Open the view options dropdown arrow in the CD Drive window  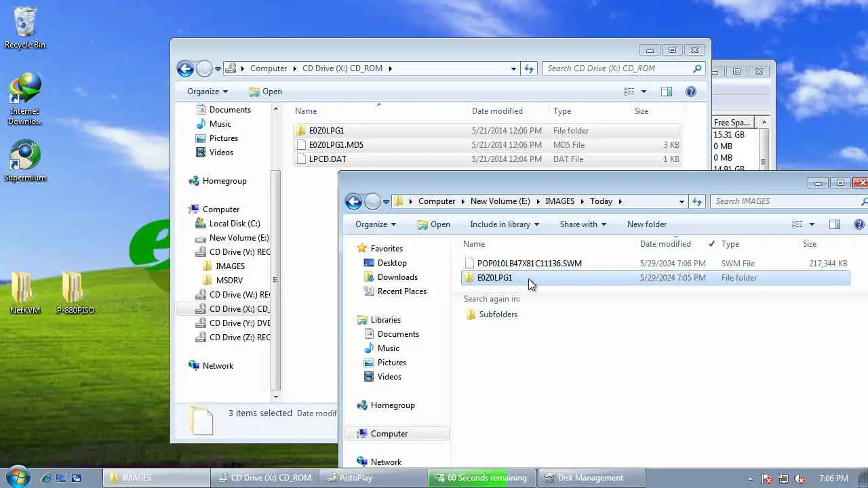point(644,91)
